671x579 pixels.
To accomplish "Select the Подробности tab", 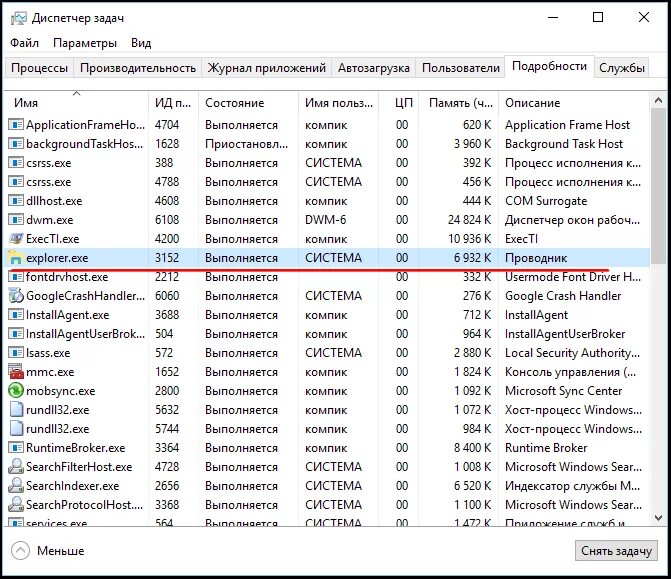I will [549, 66].
